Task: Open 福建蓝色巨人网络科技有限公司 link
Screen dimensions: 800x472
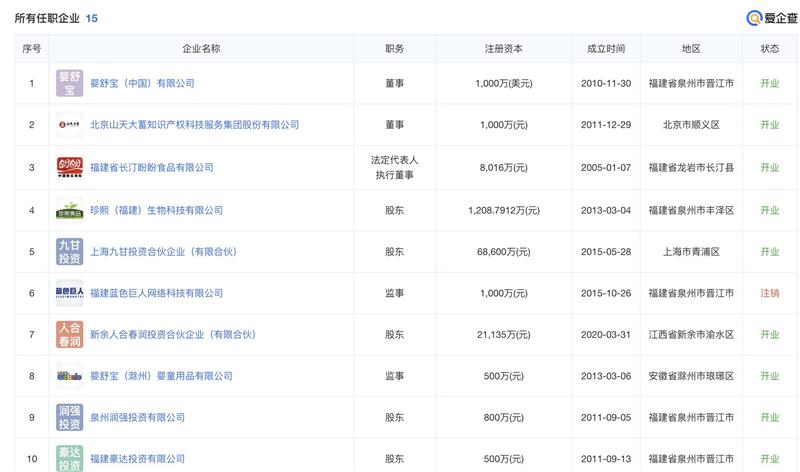Action: pos(156,293)
